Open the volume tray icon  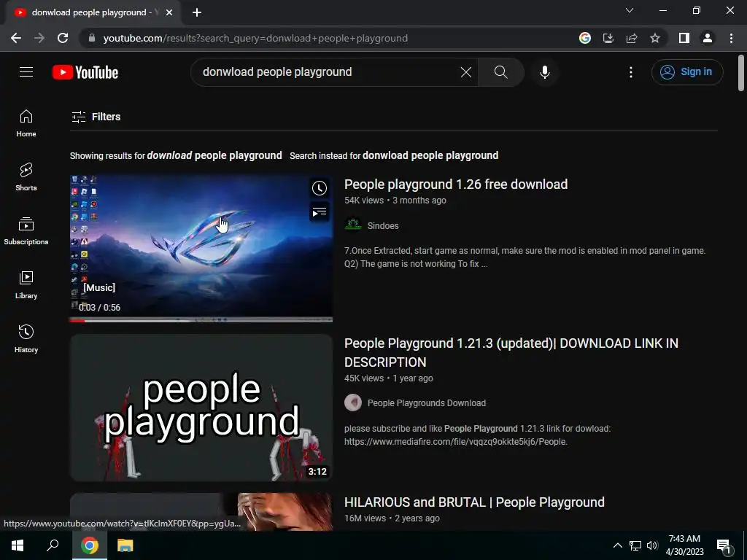tap(652, 545)
